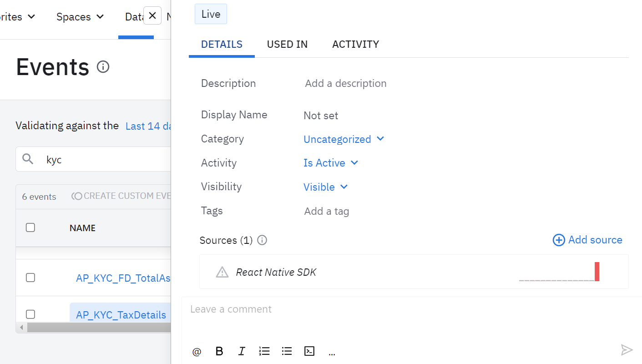The image size is (642, 364).
Task: Open more formatting options ellipsis
Action: point(332,353)
